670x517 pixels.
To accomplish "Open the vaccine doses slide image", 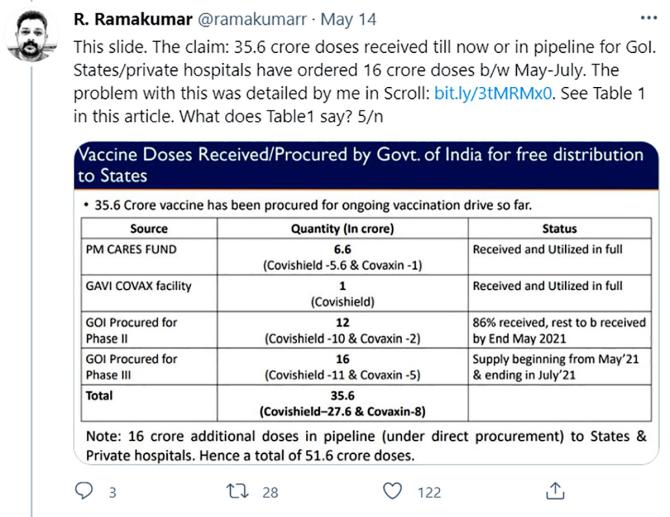I will (366, 303).
